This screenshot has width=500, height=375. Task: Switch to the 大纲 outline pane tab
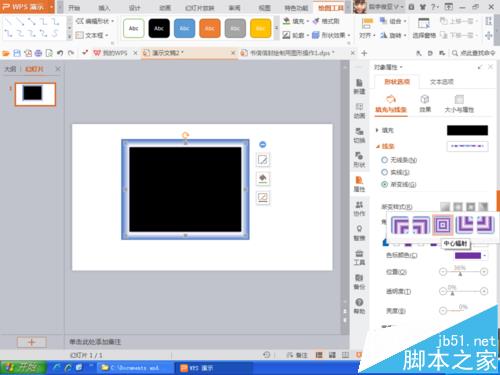tap(10, 69)
